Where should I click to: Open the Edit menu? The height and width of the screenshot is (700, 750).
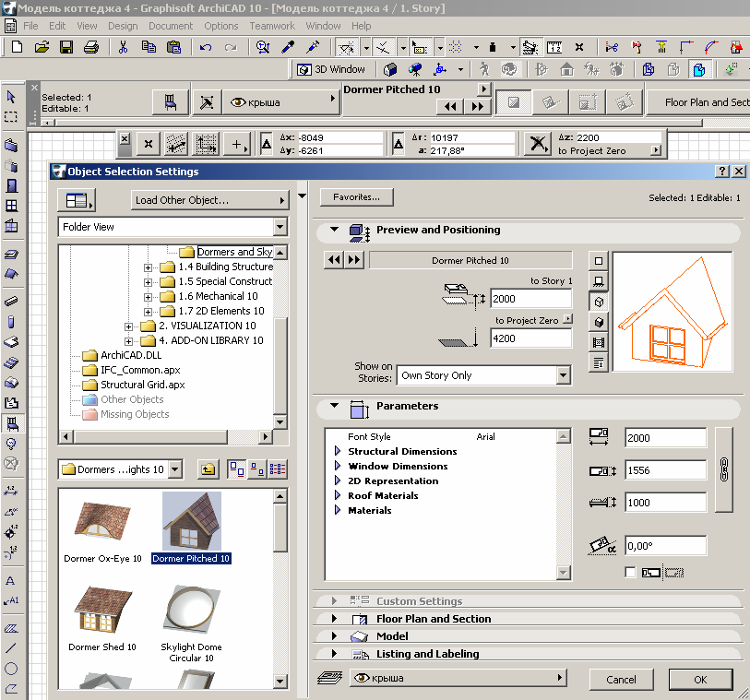[57, 26]
